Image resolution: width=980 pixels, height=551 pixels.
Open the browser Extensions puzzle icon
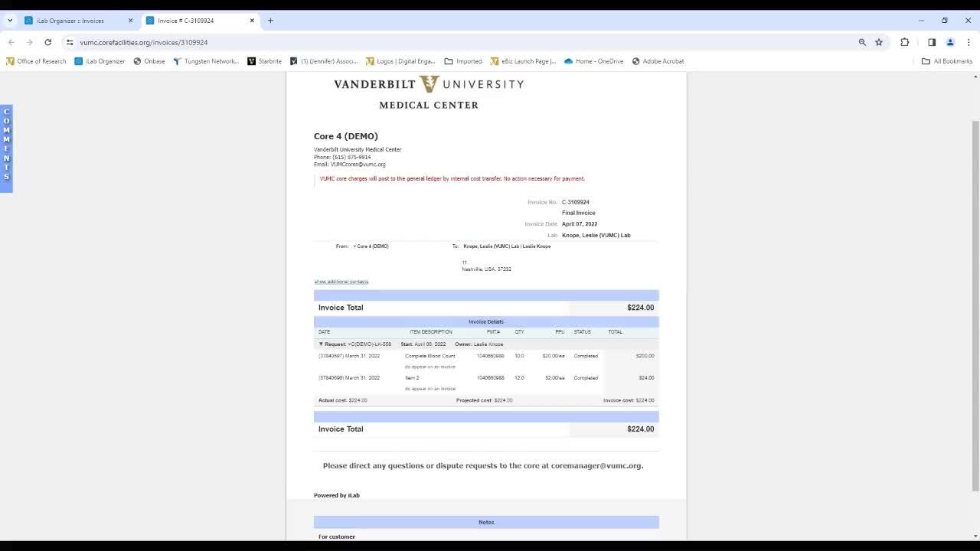tap(904, 42)
